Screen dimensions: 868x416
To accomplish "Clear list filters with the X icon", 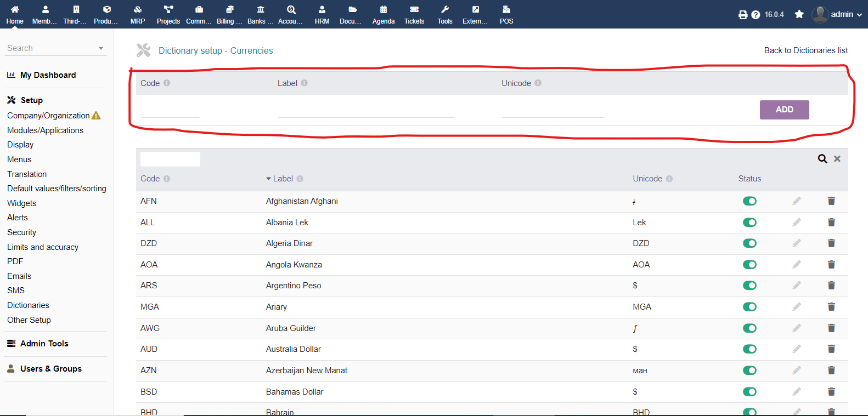I will (837, 159).
